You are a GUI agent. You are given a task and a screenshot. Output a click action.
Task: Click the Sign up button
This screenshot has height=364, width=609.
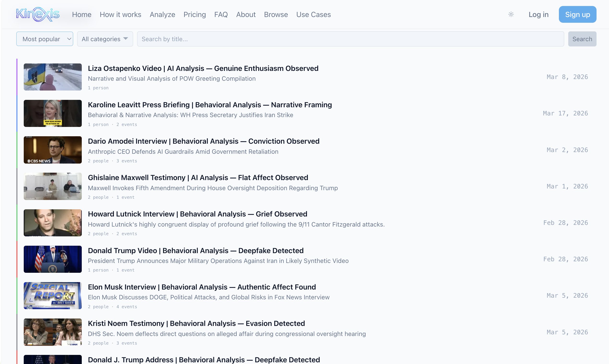[577, 14]
